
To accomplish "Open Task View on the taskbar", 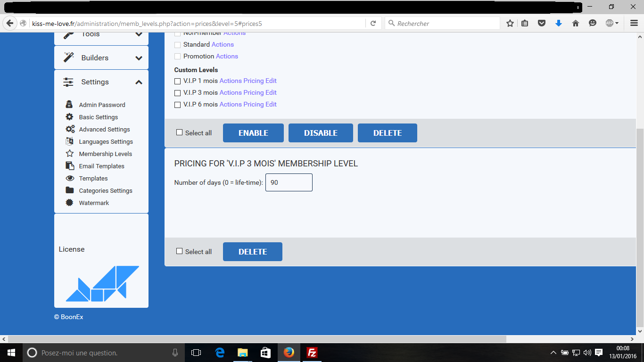I will point(196,353).
